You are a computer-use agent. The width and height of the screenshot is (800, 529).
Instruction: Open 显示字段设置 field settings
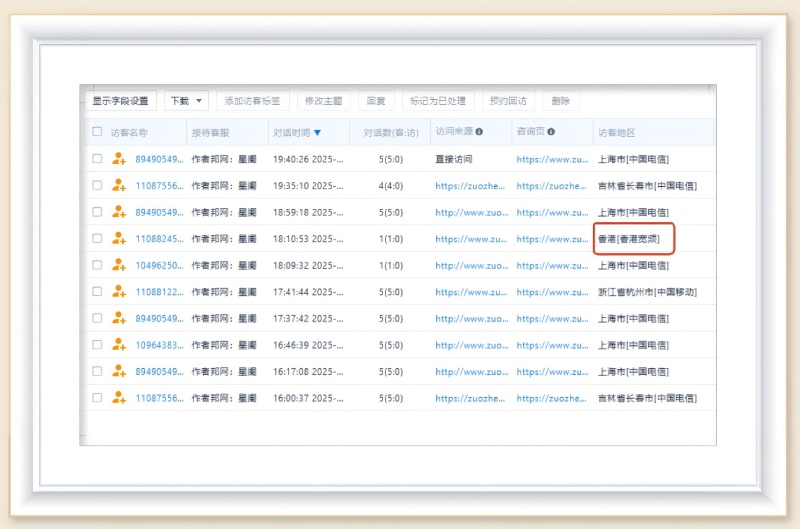[120, 101]
